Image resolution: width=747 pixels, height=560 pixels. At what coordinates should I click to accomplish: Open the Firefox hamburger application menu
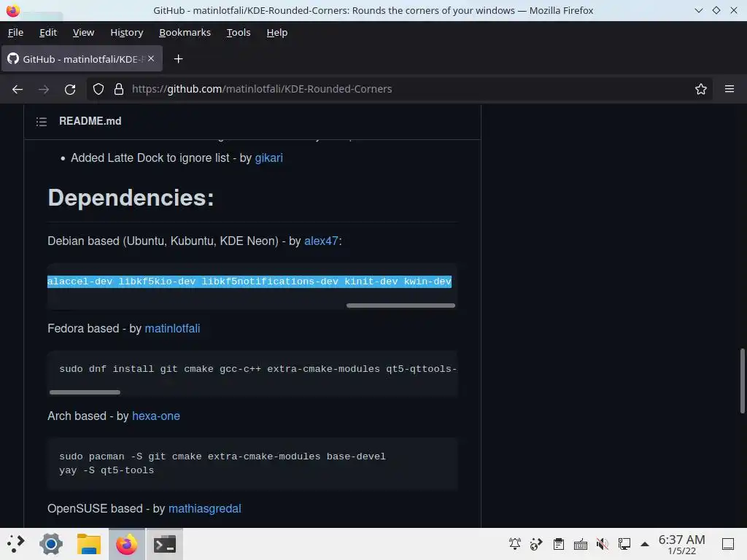coord(729,89)
